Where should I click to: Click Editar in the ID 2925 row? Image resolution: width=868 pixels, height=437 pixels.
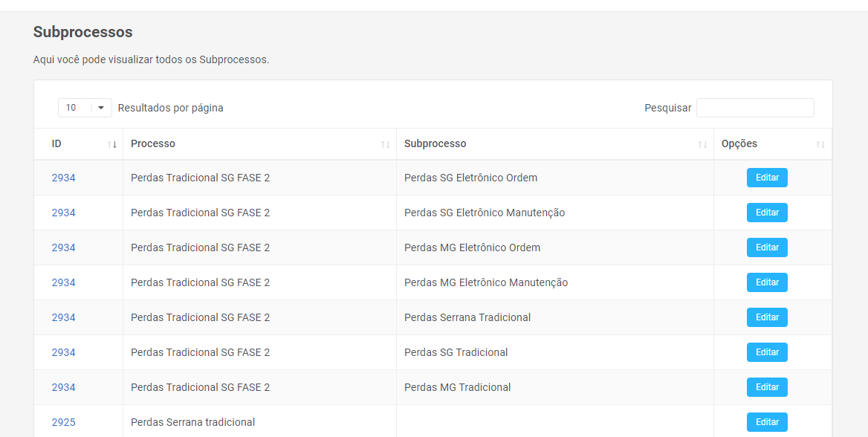coord(767,422)
